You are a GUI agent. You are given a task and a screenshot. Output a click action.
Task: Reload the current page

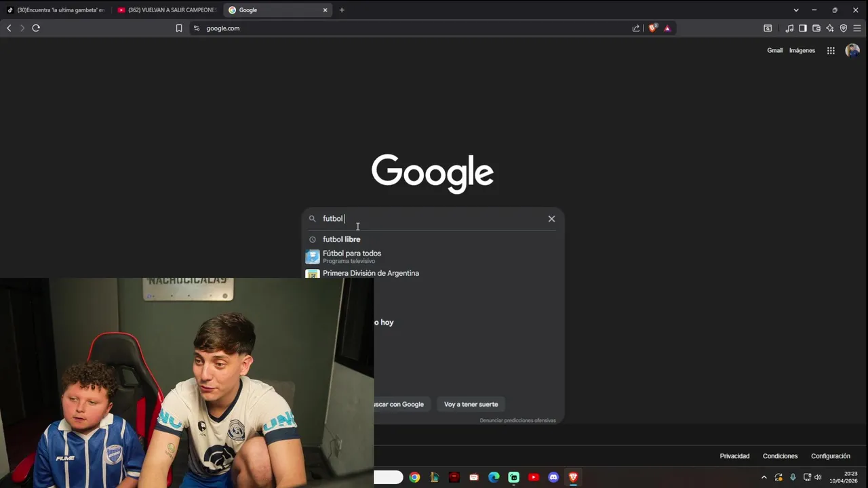click(36, 28)
